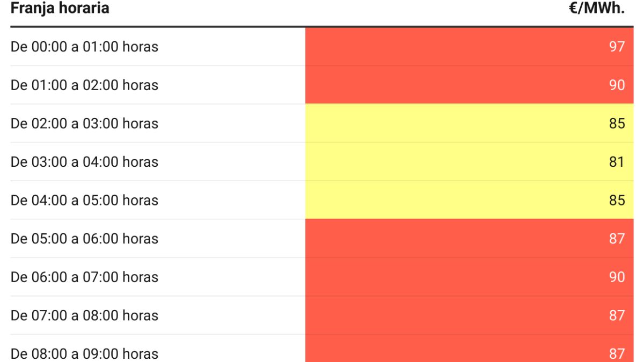Click the yellow price cell for 04:00–05:00

coord(469,201)
